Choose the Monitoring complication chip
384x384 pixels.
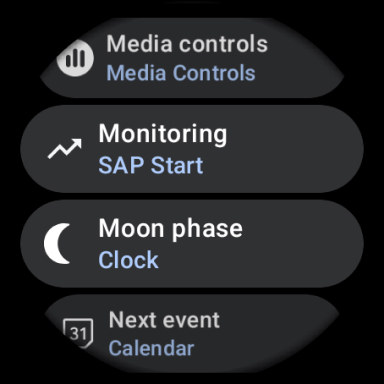(192, 149)
